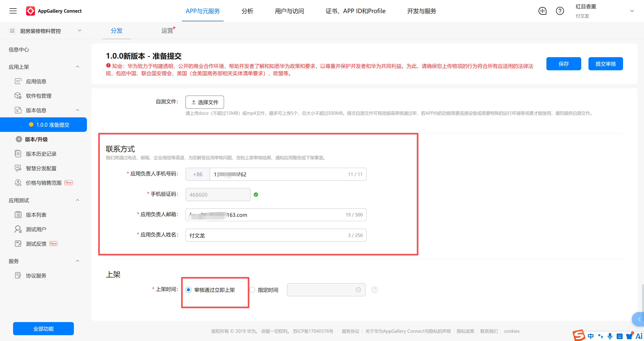Click the Sogou Ai assistant icon
This screenshot has width=644, height=341.
click(639, 336)
